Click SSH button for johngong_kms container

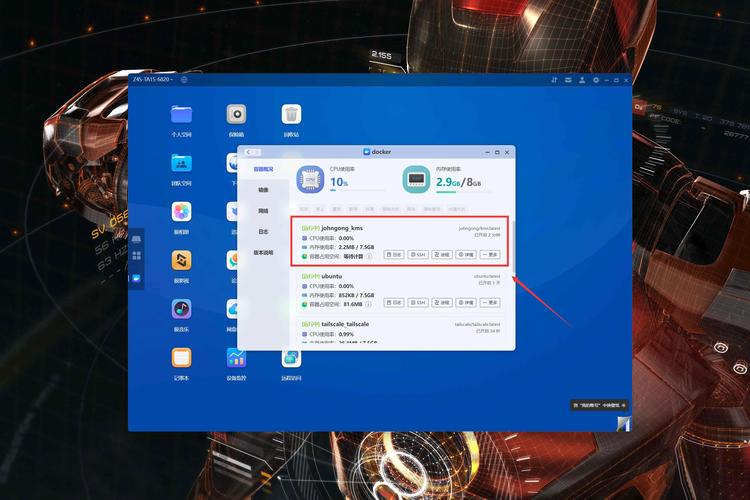(418, 255)
